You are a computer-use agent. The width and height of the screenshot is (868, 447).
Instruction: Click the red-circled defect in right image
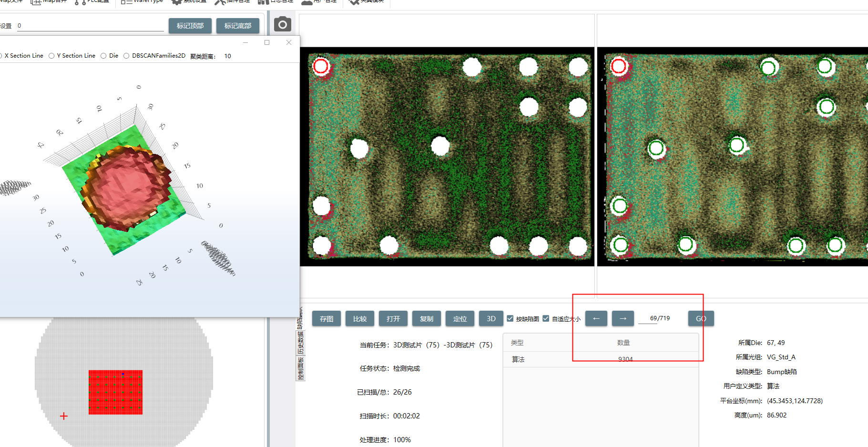[619, 66]
